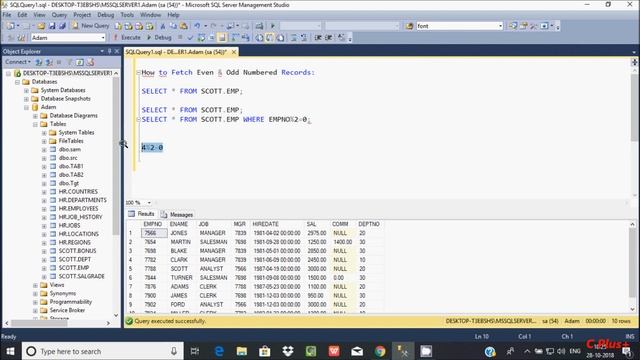Click the Find in Files icon beside font box
The height and width of the screenshot is (360, 640).
point(409,26)
